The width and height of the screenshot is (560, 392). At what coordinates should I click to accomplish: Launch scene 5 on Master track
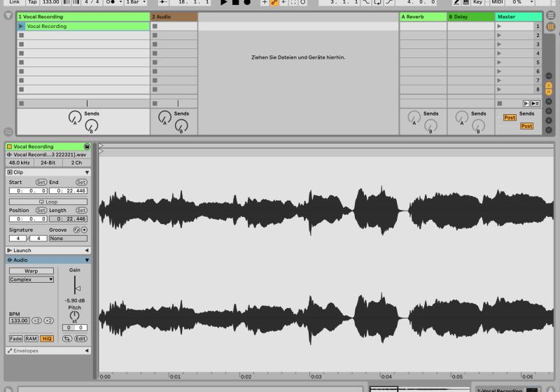click(x=499, y=62)
